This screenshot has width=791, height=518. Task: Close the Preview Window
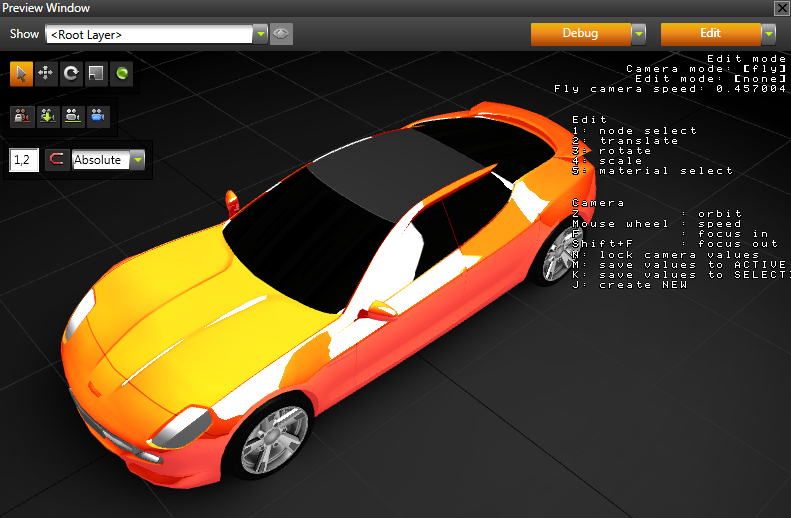point(781,8)
